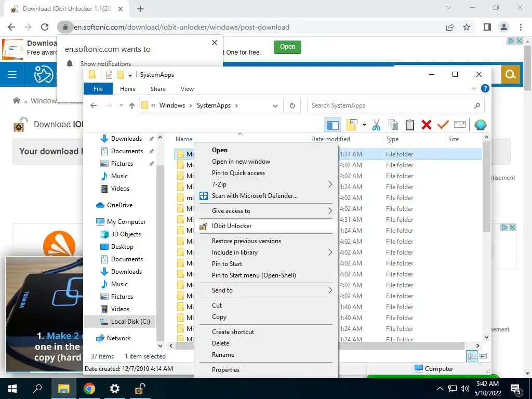Image resolution: width=532 pixels, height=399 pixels.
Task: Open Quick Access Toolbar customize dropdown
Action: 129,75
